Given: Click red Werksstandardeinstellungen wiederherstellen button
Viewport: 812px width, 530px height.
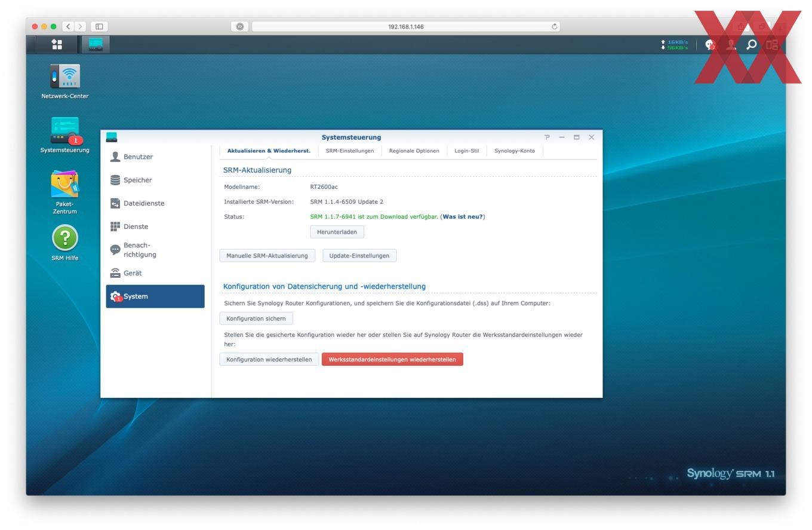Looking at the screenshot, I should click(x=392, y=360).
